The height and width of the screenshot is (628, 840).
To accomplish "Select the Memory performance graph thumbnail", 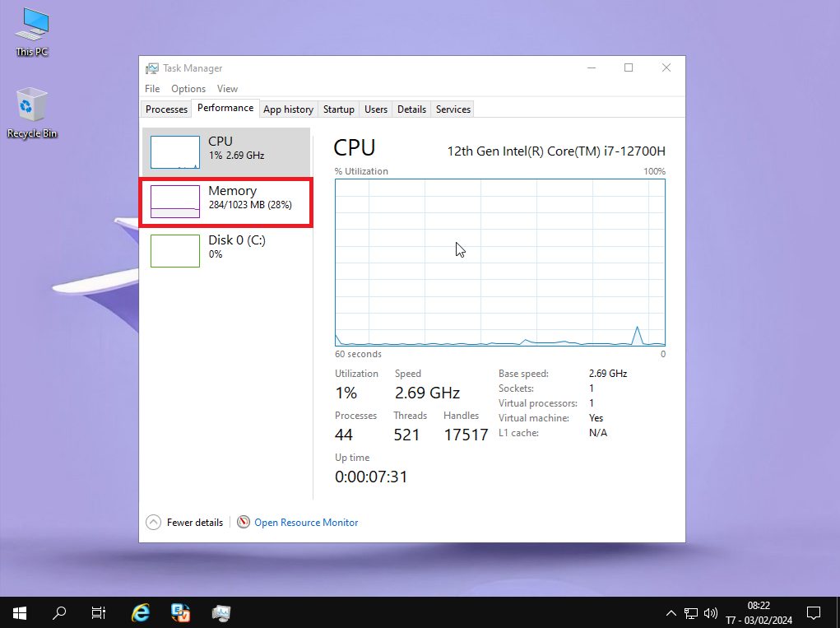I will coord(175,202).
